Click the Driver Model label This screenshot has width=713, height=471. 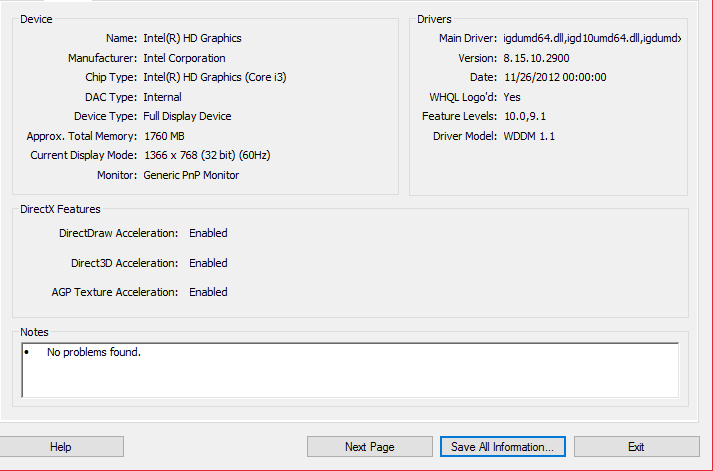point(465,136)
